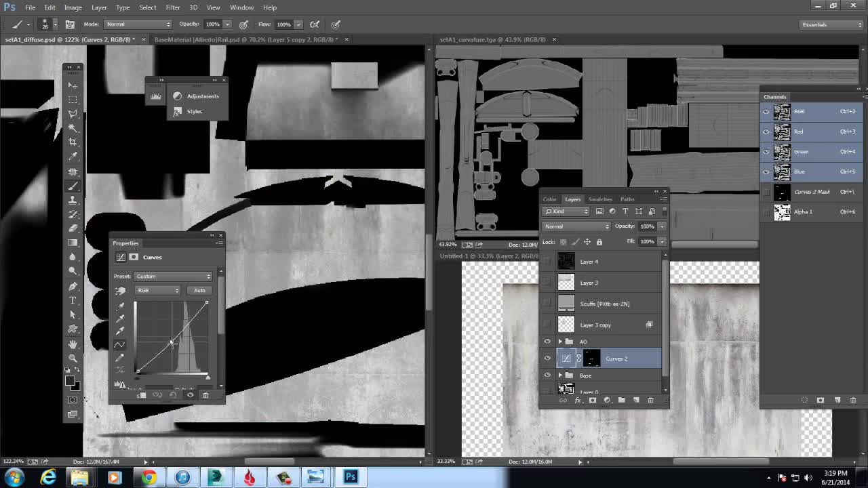Open the brush Mode dropdown

click(138, 24)
